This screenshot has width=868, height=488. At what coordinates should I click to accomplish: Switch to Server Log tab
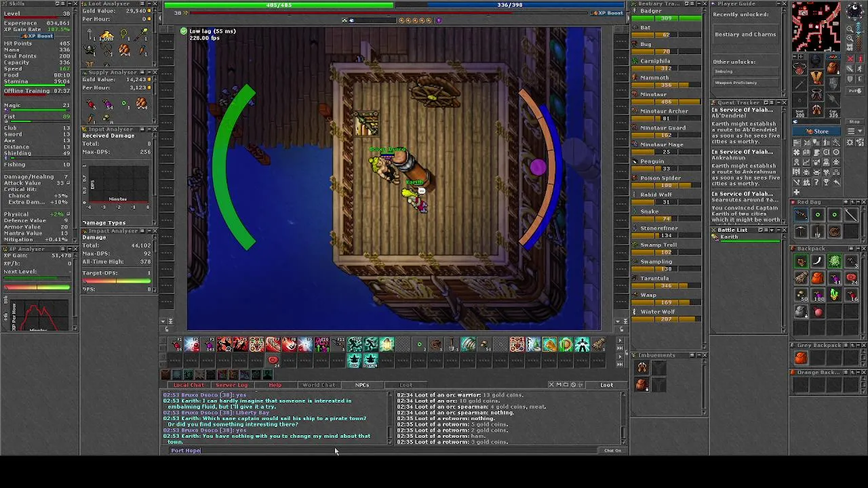click(232, 385)
